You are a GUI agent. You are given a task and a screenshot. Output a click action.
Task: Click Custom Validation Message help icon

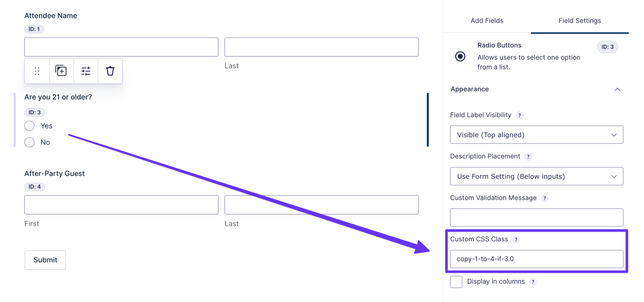545,198
